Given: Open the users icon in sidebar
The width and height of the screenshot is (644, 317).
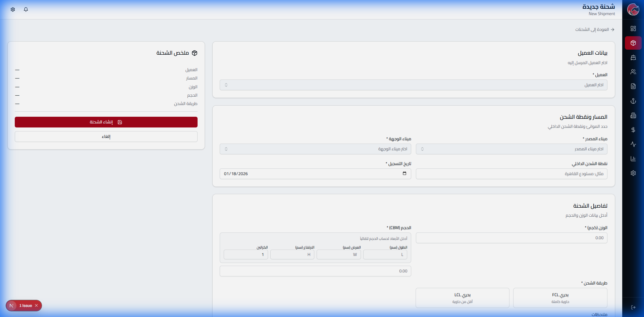Looking at the screenshot, I should point(633,72).
